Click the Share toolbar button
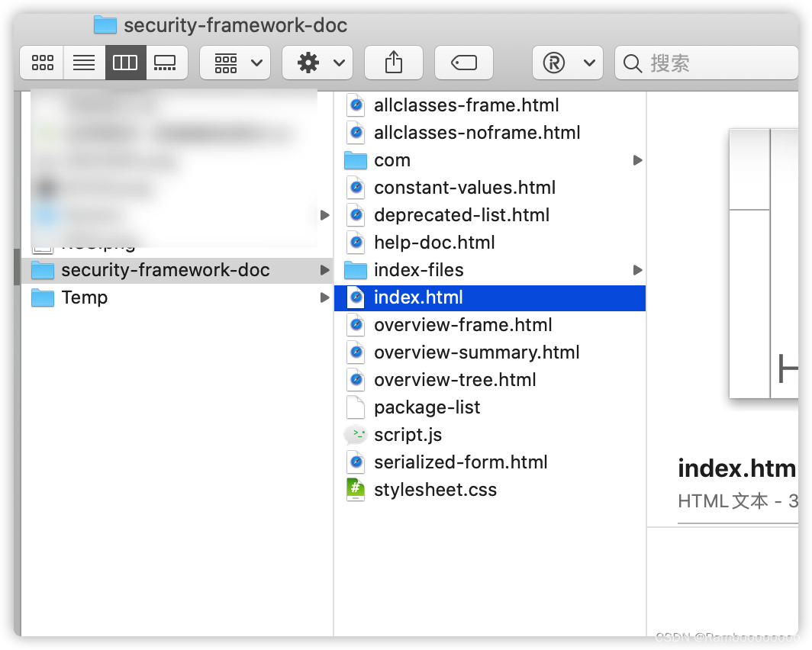The height and width of the screenshot is (650, 812). 394,63
